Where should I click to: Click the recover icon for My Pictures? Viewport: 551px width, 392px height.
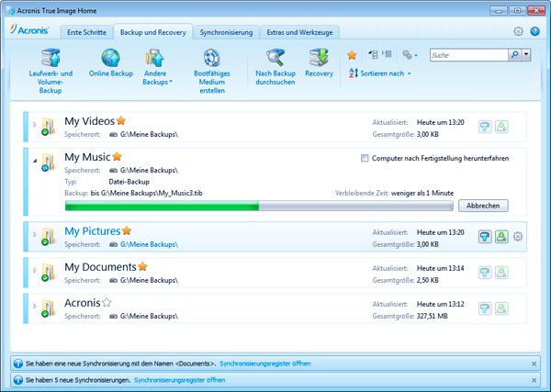pyautogui.click(x=500, y=236)
